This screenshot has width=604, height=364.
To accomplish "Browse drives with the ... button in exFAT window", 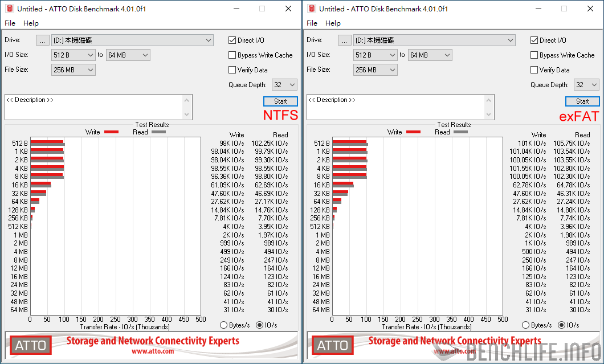I will [345, 40].
